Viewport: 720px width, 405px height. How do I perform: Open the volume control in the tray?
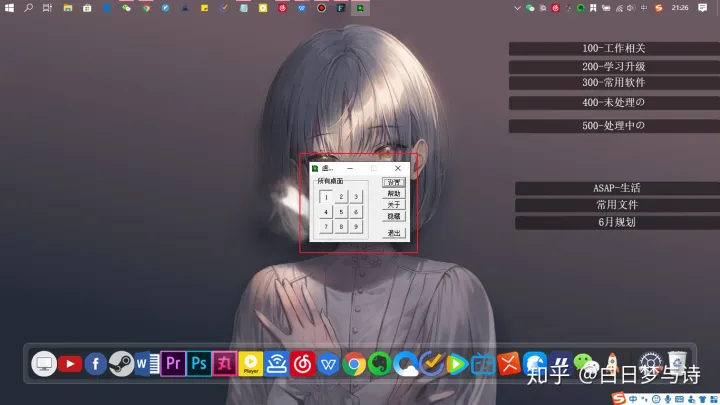631,8
